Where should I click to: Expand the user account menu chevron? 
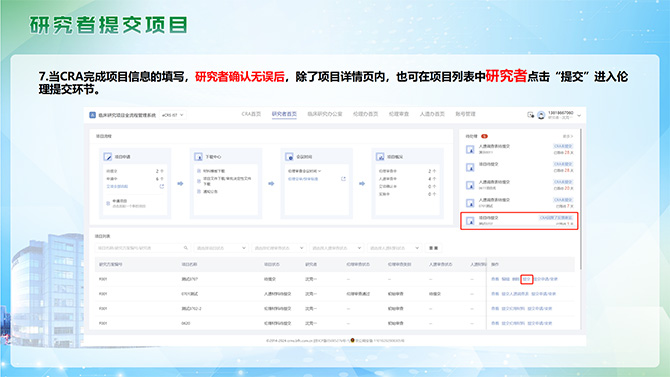point(579,115)
